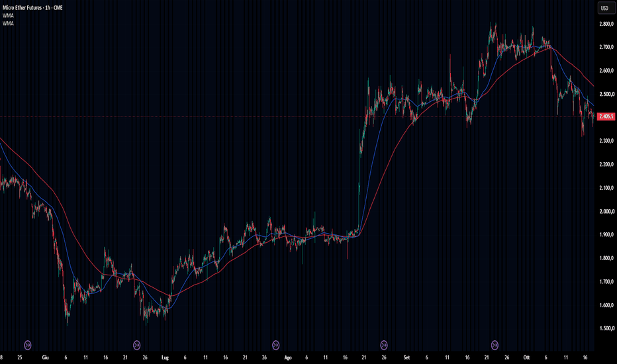617x364 pixels.
Task: Click the 2.100,0 price axis label
Action: [606, 188]
